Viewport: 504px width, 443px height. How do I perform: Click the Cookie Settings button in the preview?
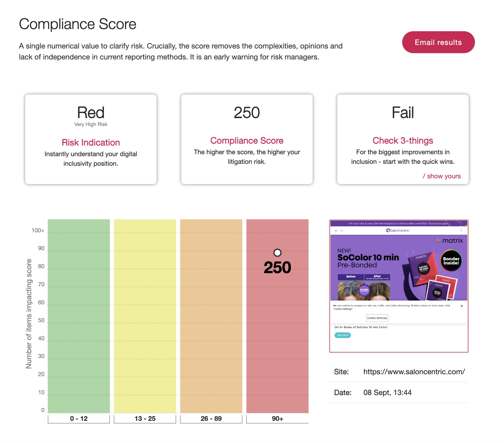click(377, 318)
